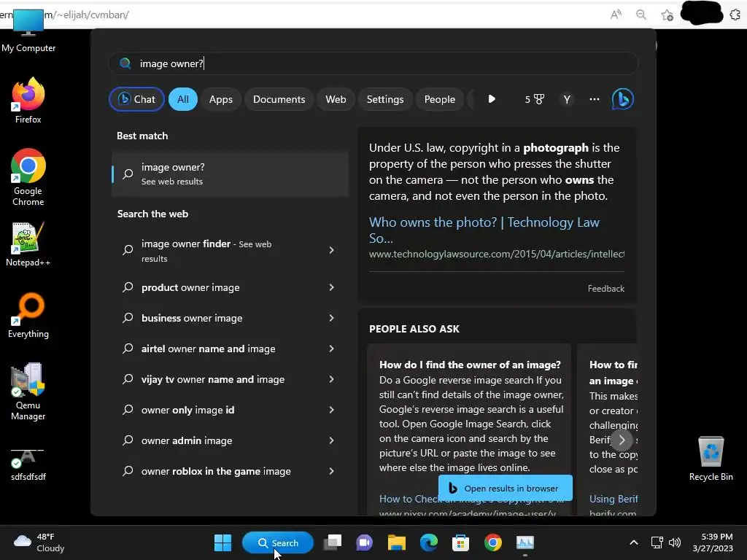Expand the 'image owner finder' suggestion arrow
Image resolution: width=747 pixels, height=560 pixels.
point(332,250)
